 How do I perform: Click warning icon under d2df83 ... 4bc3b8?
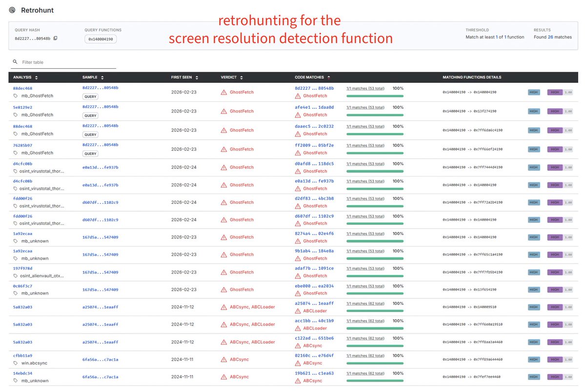pyautogui.click(x=298, y=206)
